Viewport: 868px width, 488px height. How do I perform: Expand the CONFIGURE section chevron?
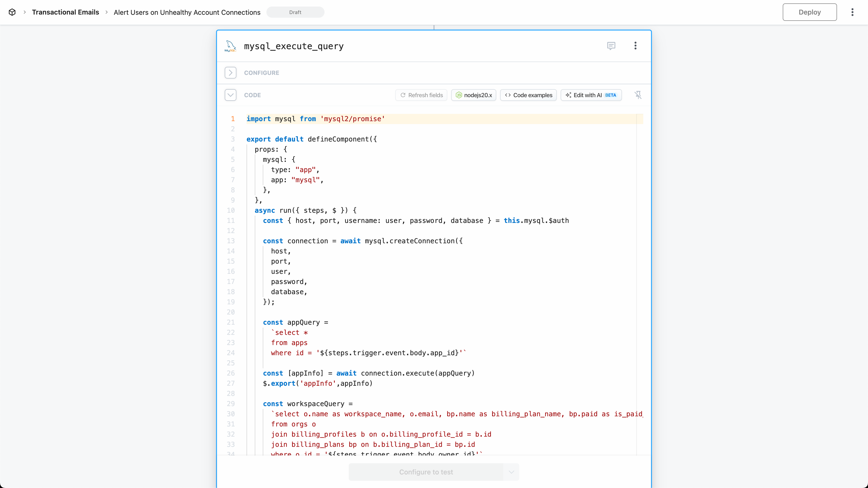[231, 73]
